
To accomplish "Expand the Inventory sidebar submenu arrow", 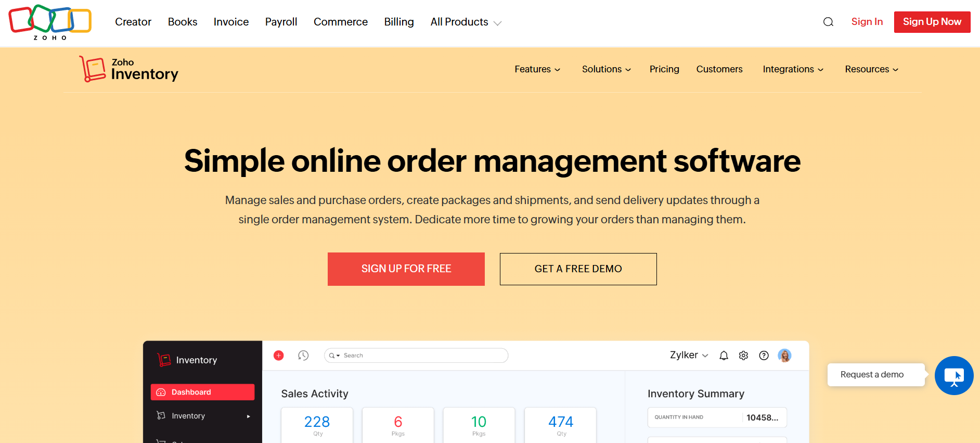I will pos(249,416).
